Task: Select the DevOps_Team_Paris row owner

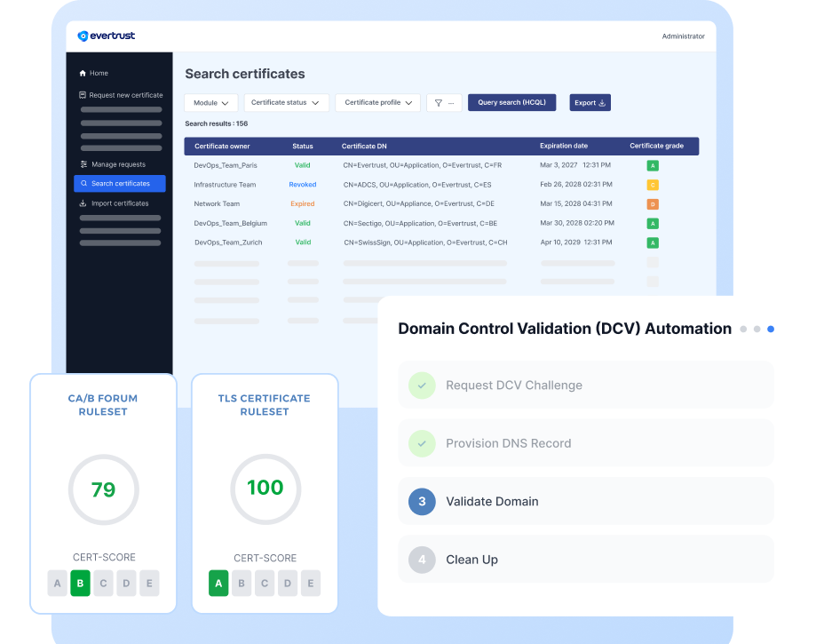Action: click(x=226, y=165)
